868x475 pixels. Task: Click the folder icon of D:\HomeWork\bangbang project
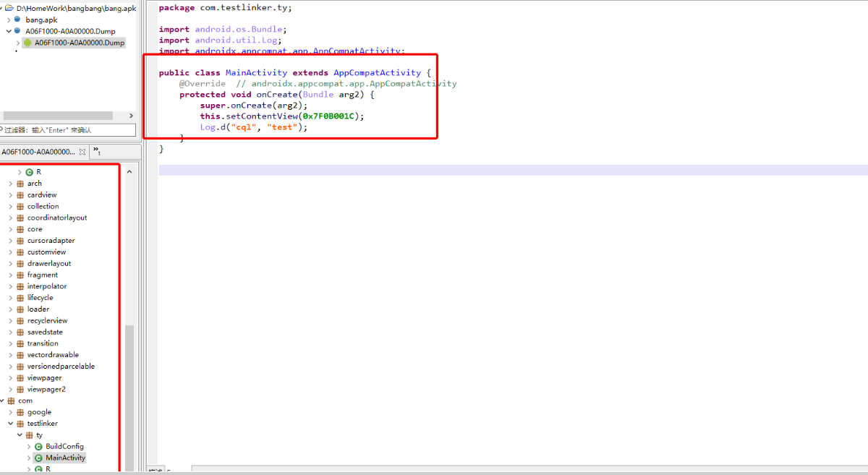10,8
